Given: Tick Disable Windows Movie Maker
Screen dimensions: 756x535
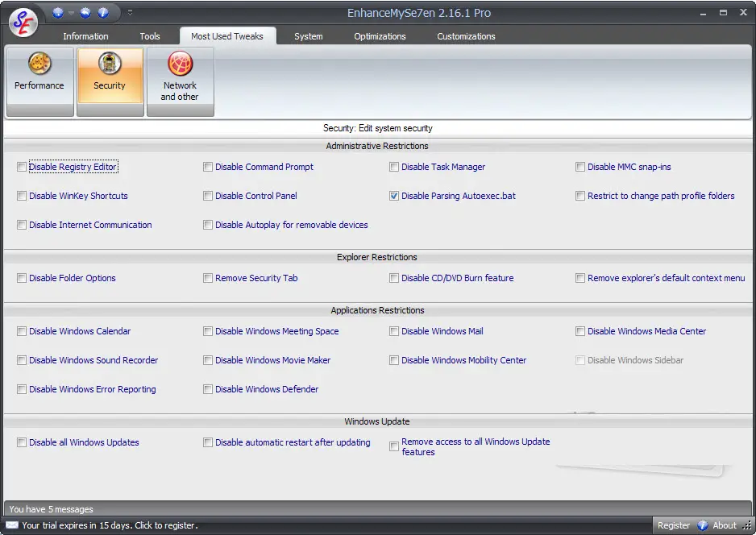Looking at the screenshot, I should 208,360.
